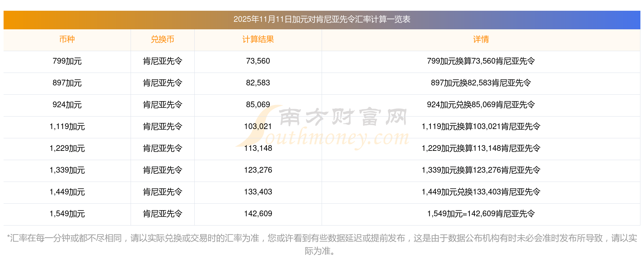Image resolution: width=644 pixels, height=262 pixels.
Task: Select the 币种 column header
Action: pos(67,39)
